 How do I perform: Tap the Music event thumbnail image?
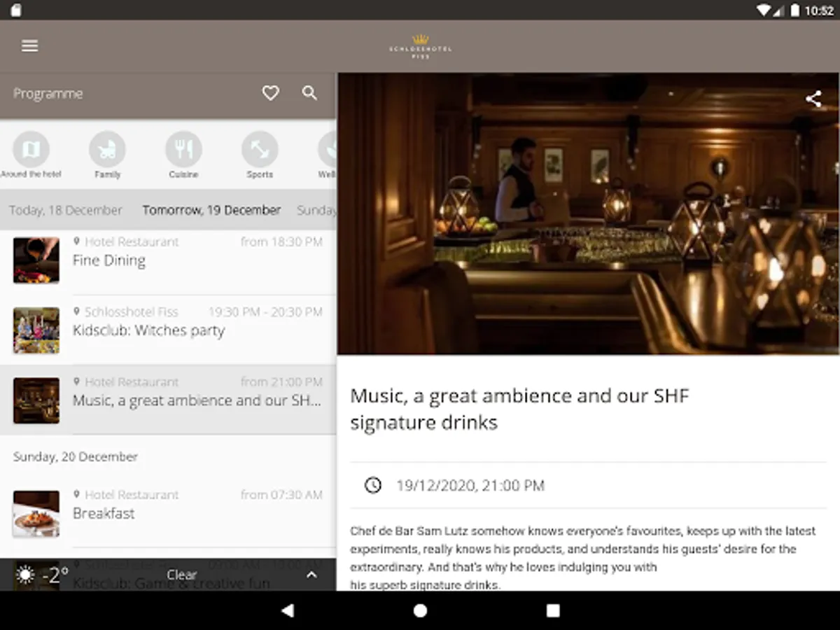click(36, 400)
